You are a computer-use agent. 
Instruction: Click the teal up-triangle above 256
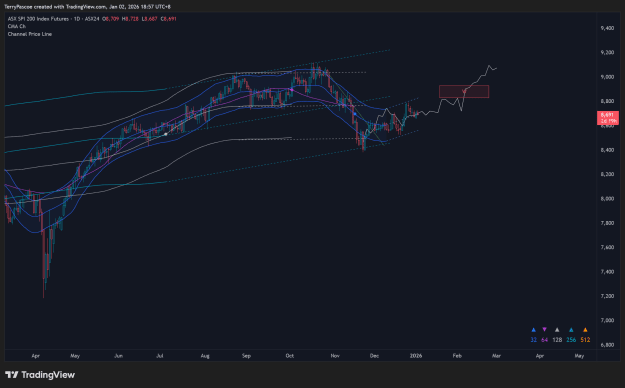click(571, 330)
